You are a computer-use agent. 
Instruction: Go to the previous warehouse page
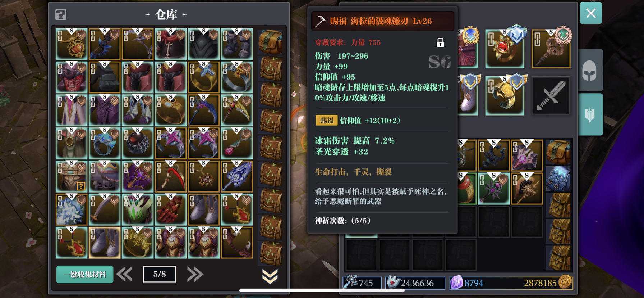pos(125,274)
